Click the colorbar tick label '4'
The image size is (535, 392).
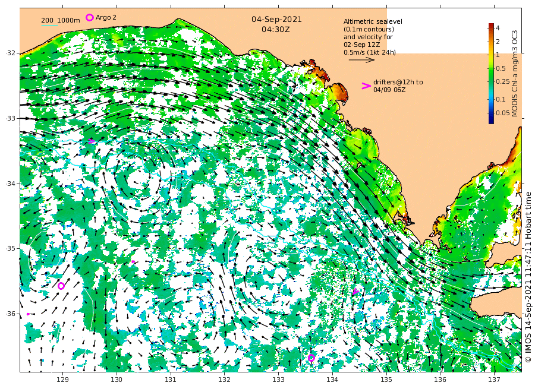(x=498, y=28)
